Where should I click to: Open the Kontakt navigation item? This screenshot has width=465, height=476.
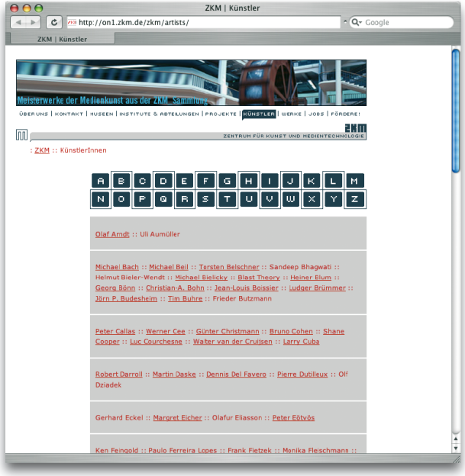tap(69, 114)
